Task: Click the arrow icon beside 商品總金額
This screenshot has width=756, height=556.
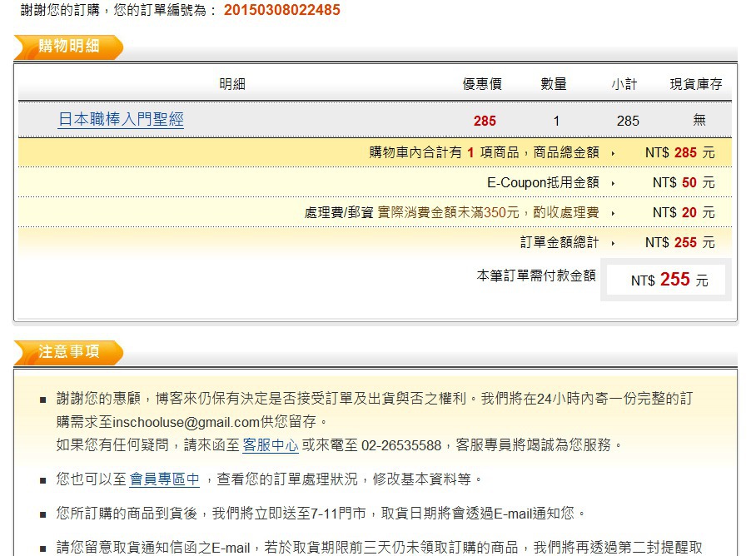Action: pos(613,154)
